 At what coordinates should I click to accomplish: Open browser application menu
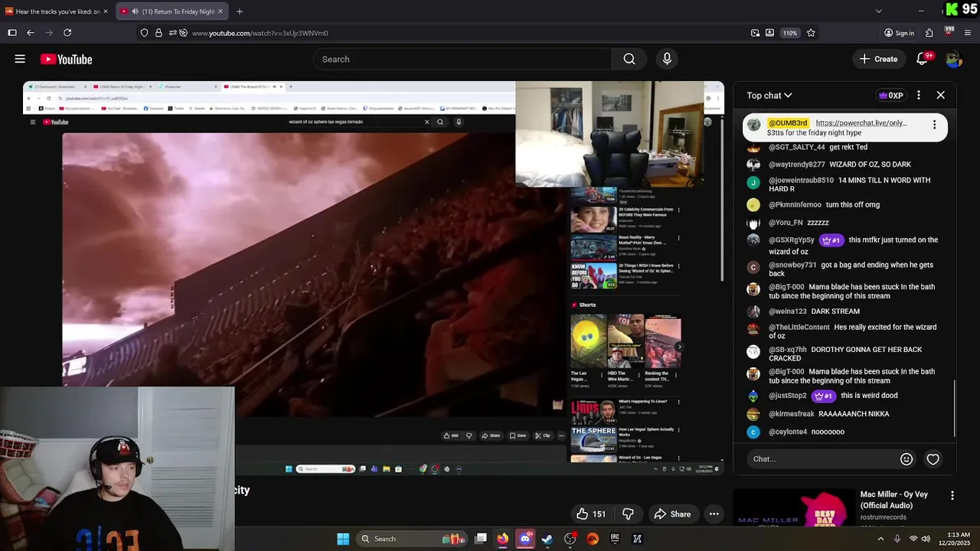pyautogui.click(x=968, y=33)
